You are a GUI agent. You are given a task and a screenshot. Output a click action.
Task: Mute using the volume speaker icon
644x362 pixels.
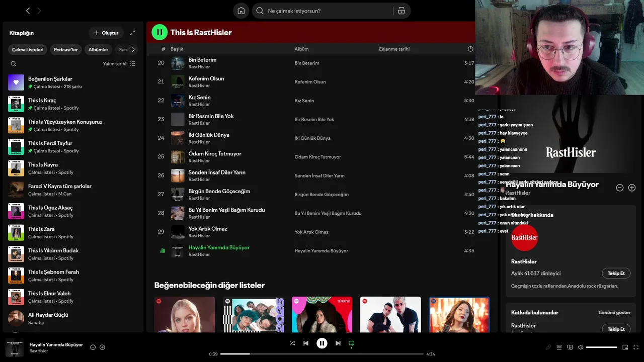point(581,347)
